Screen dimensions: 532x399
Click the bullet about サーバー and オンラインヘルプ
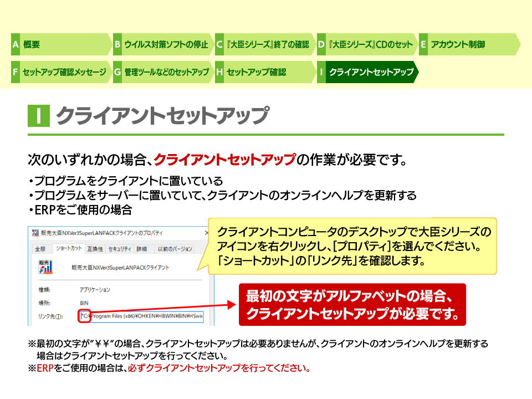tap(223, 196)
